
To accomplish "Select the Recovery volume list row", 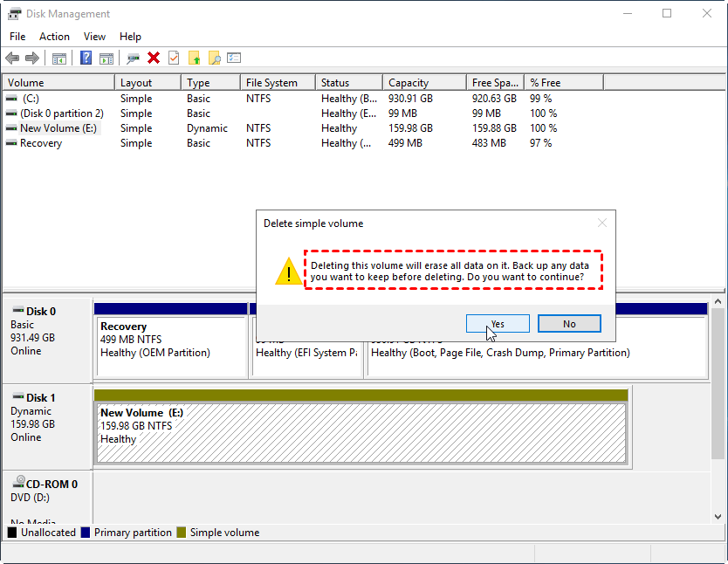I will coord(304,143).
